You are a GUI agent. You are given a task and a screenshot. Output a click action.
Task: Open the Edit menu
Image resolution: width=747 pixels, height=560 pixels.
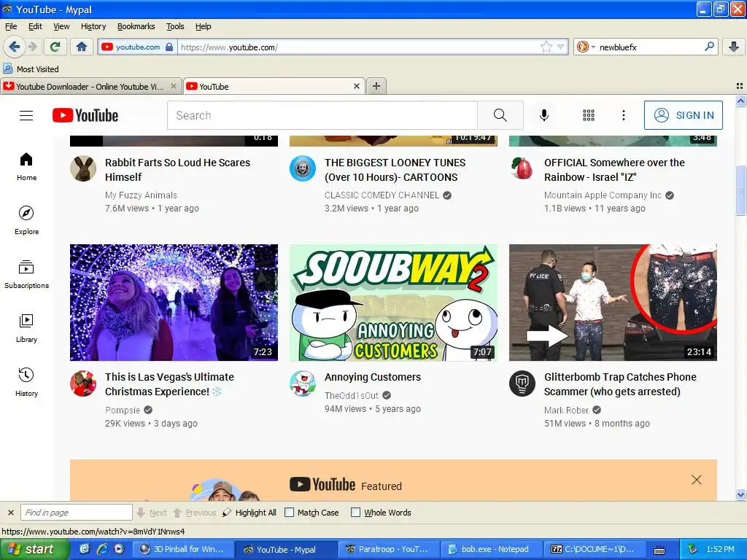(x=35, y=26)
